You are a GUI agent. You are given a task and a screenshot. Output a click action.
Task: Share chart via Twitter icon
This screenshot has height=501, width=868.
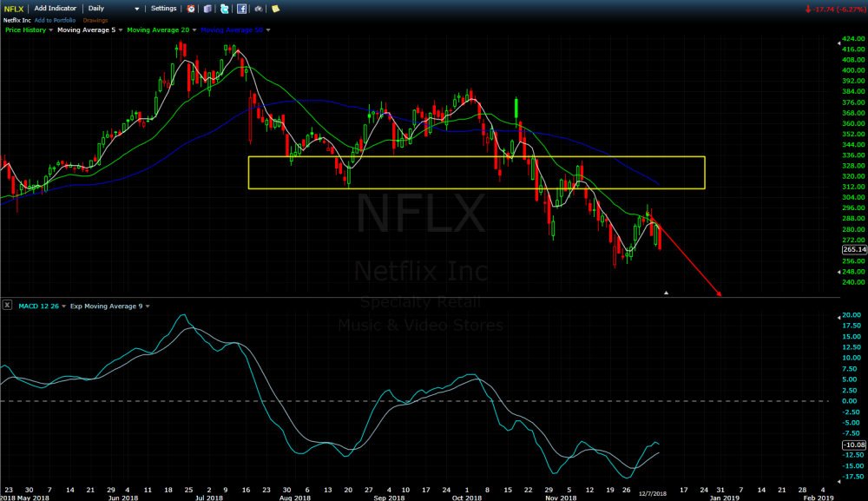point(225,9)
